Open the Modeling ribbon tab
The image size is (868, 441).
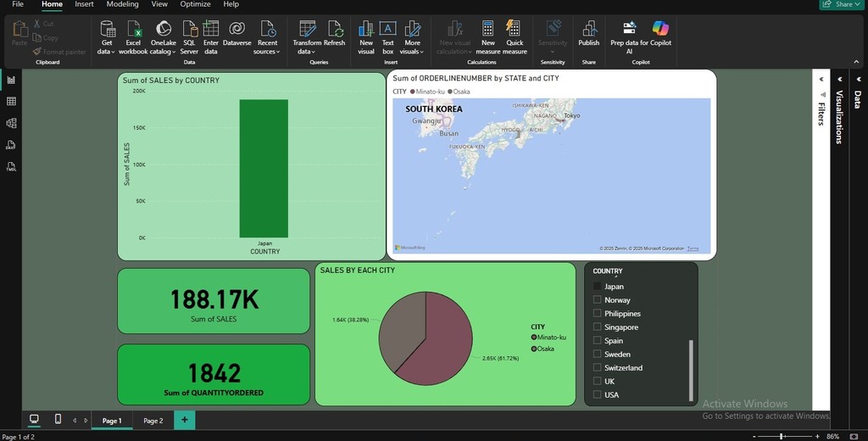pos(122,4)
